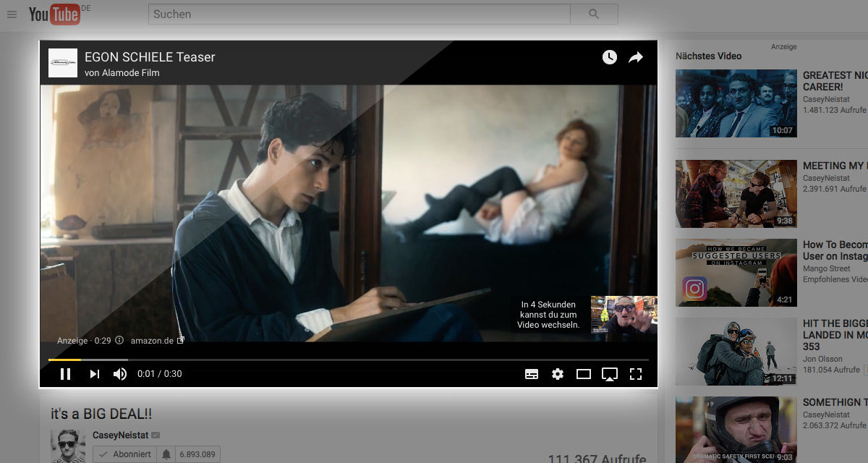Open the GREATEST ... CAREER! video title
Image resolution: width=868 pixels, height=463 pixels.
(x=835, y=81)
